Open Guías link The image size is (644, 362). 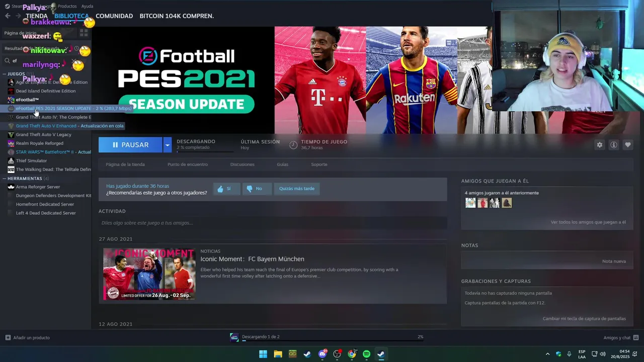point(282,164)
